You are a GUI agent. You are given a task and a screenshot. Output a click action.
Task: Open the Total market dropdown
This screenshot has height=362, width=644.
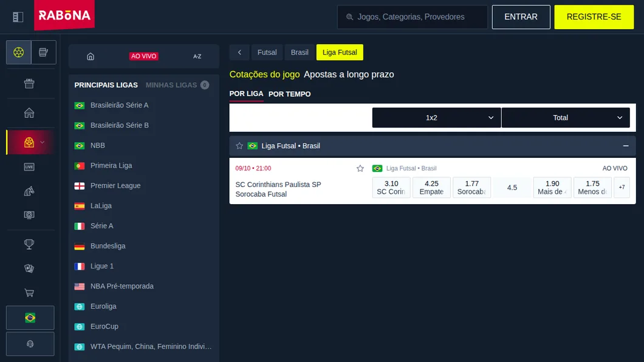coord(566,118)
